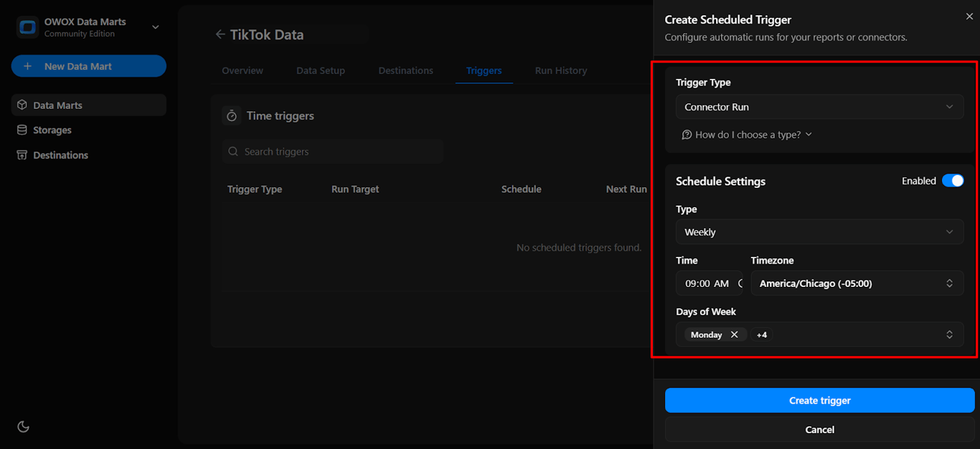Click the TikTok Data title
The width and height of the screenshot is (980, 449).
267,34
